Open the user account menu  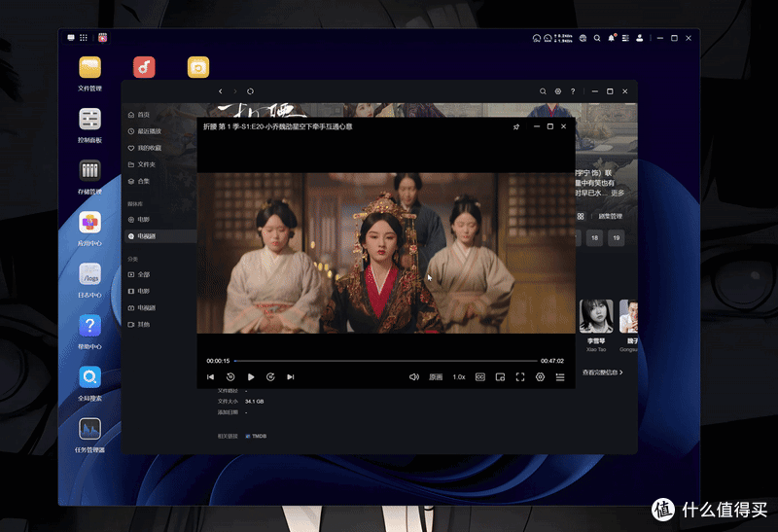pos(640,38)
